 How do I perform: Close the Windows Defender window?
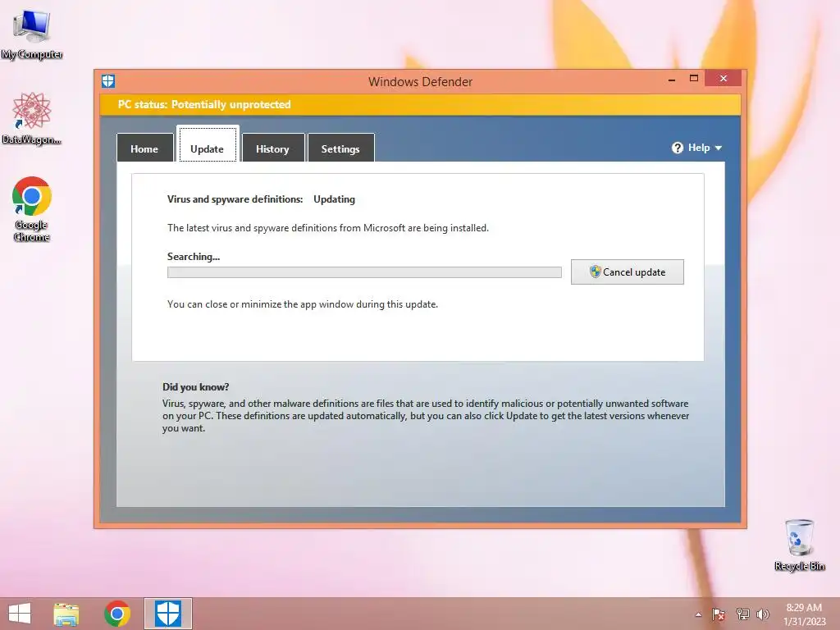(724, 78)
